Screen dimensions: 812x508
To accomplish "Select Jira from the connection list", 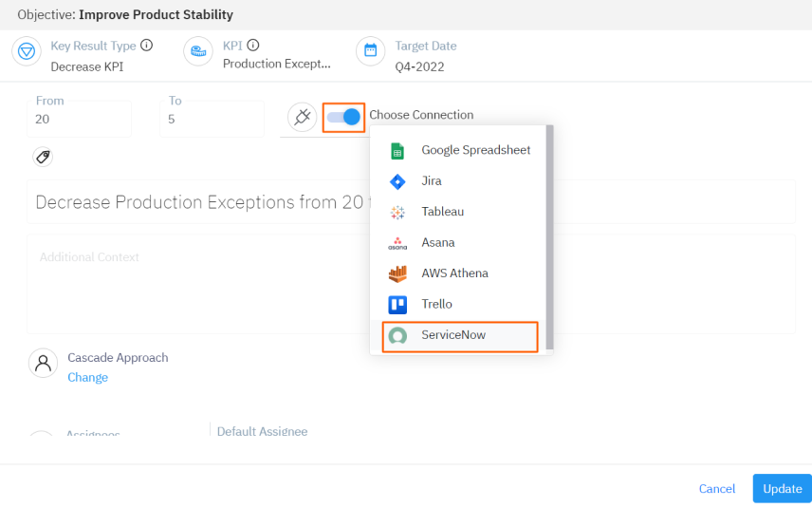I will (x=460, y=181).
